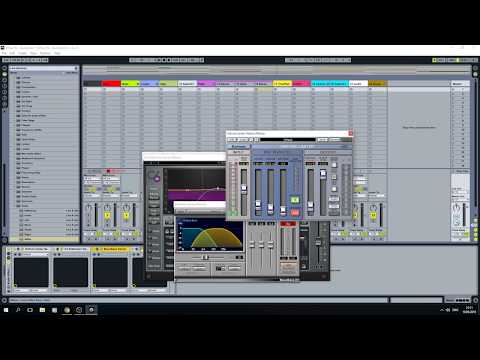Click the first black device display panel
This screenshot has height=360, width=480.
tap(31, 272)
